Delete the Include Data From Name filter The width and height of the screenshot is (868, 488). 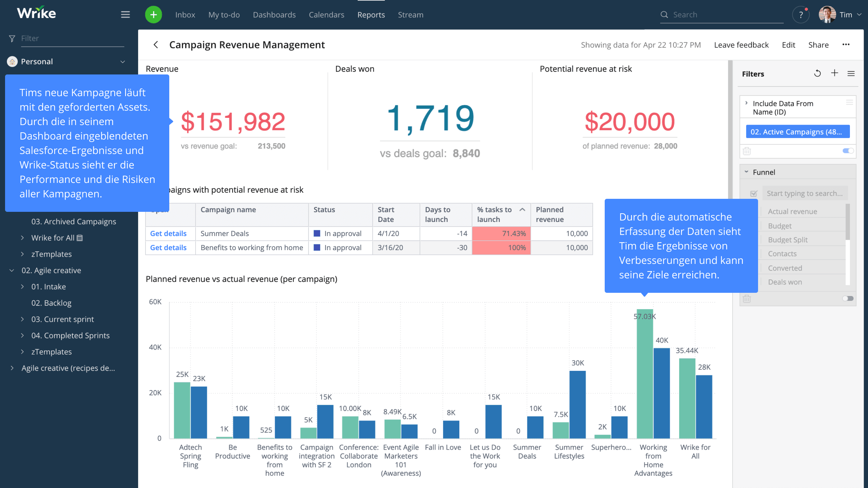click(747, 151)
